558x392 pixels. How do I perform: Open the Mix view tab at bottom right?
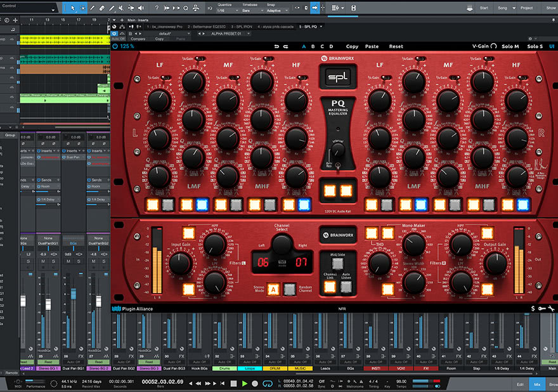pyautogui.click(x=537, y=384)
